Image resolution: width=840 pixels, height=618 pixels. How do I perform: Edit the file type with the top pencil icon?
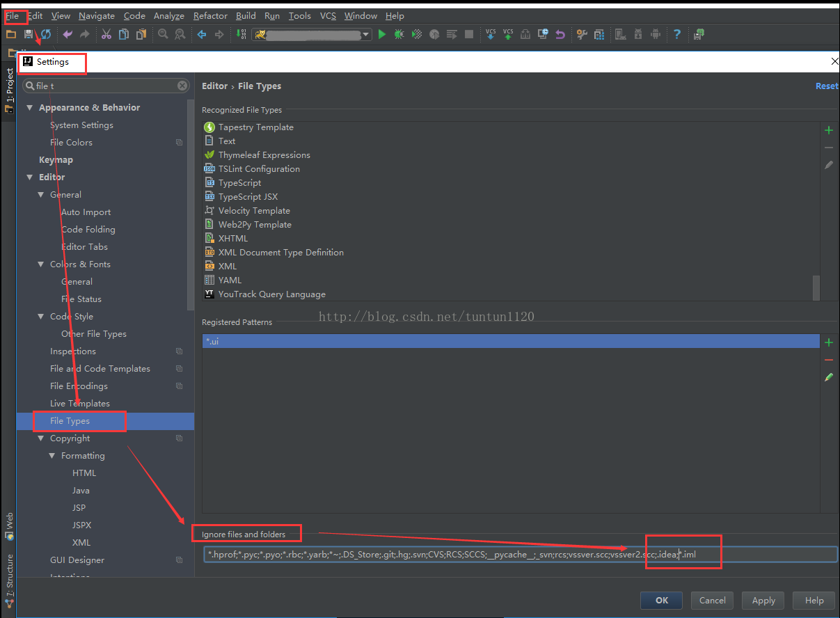[x=829, y=165]
